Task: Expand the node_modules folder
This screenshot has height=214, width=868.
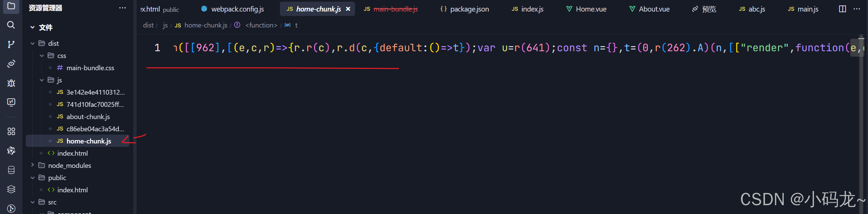Action: click(33, 165)
